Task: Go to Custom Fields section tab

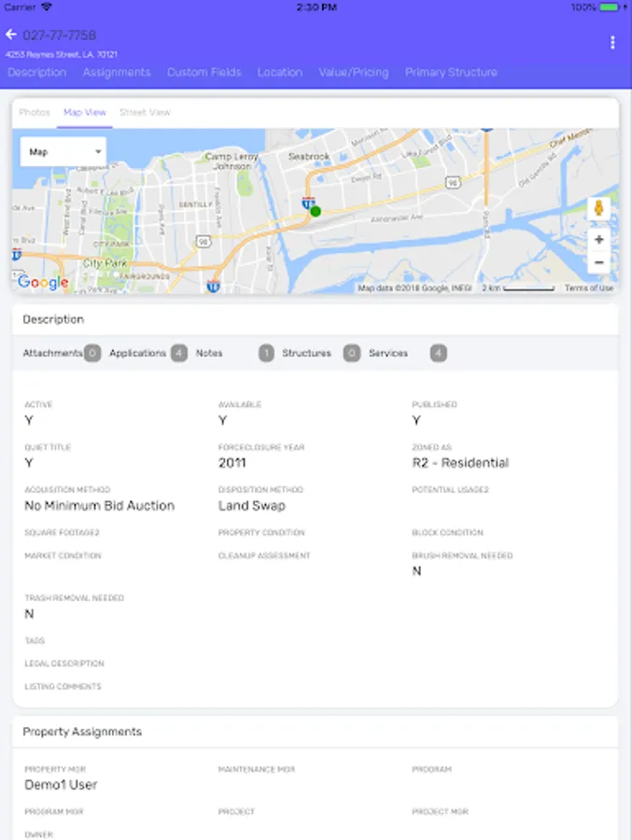Action: point(204,72)
